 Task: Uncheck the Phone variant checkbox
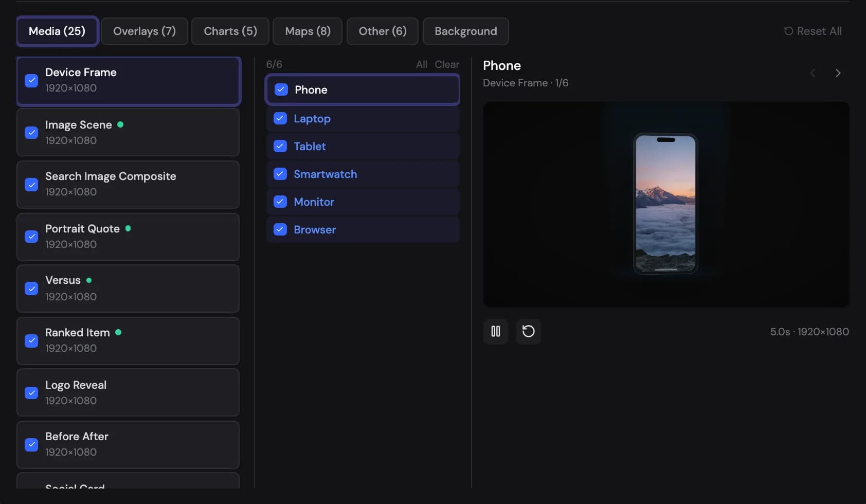(281, 89)
